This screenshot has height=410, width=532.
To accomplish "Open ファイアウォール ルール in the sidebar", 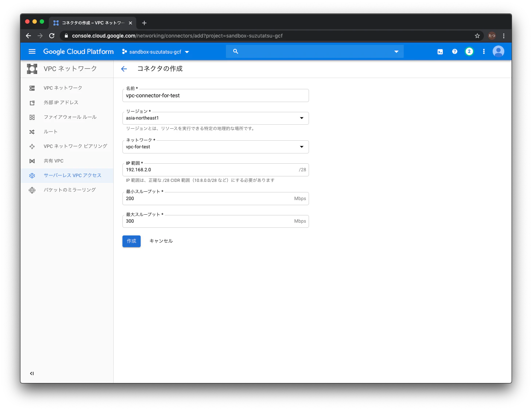I will tap(67, 117).
